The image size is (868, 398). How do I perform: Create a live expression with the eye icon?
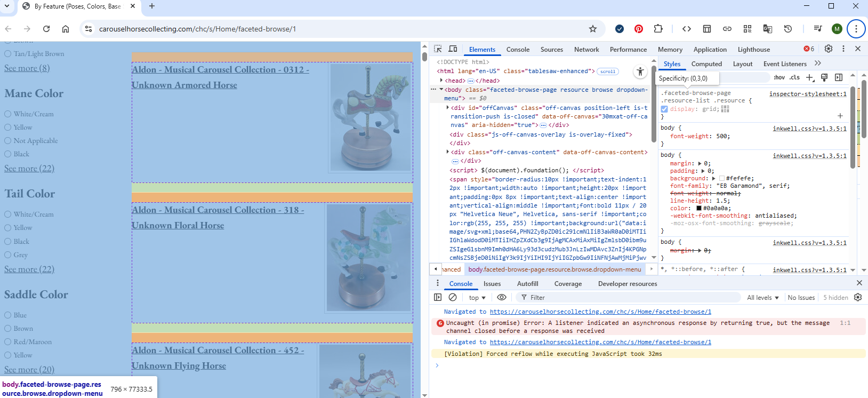click(502, 297)
